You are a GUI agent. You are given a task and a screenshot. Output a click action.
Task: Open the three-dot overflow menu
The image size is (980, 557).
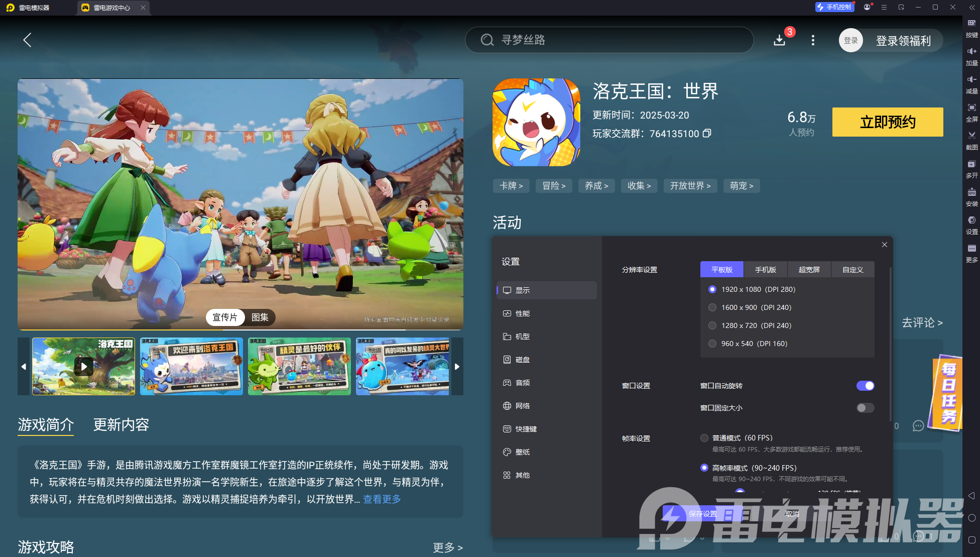tap(813, 40)
